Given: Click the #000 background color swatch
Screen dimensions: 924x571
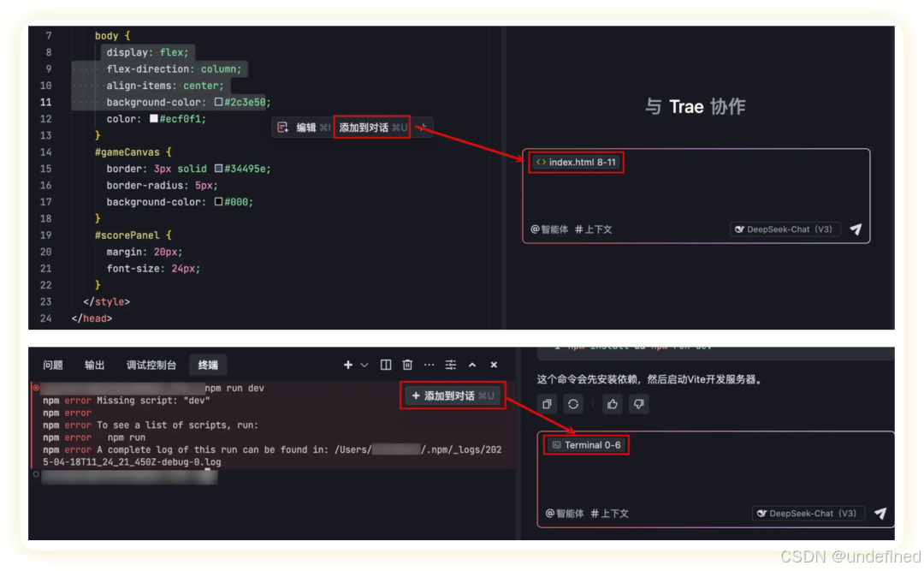Looking at the screenshot, I should [219, 202].
